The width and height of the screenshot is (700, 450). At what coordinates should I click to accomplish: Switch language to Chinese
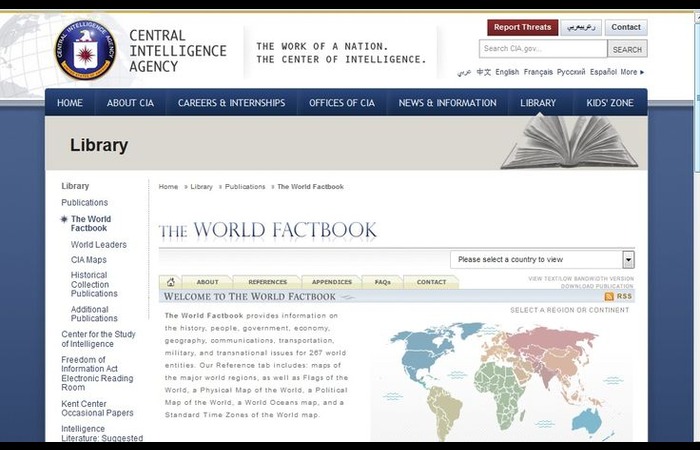[483, 72]
